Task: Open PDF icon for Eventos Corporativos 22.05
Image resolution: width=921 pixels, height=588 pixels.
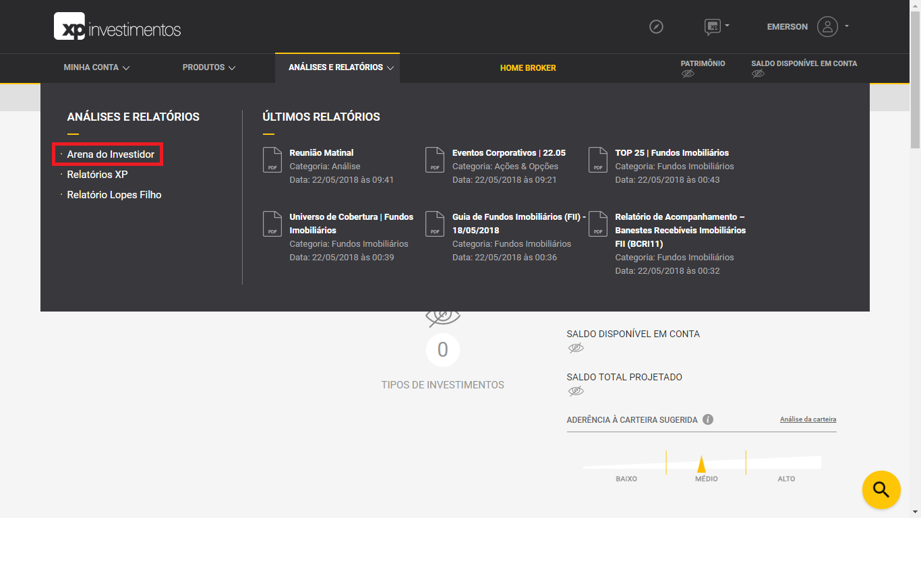Action: click(435, 160)
